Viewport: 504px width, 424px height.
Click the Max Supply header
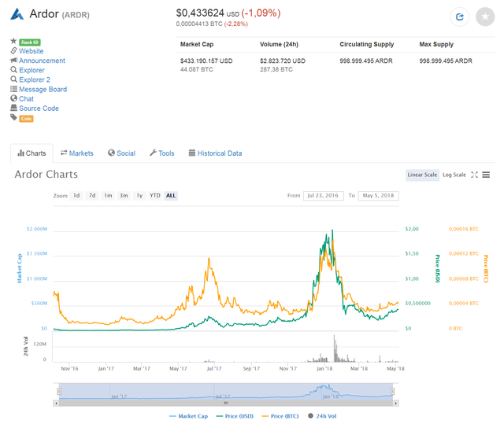(x=436, y=44)
